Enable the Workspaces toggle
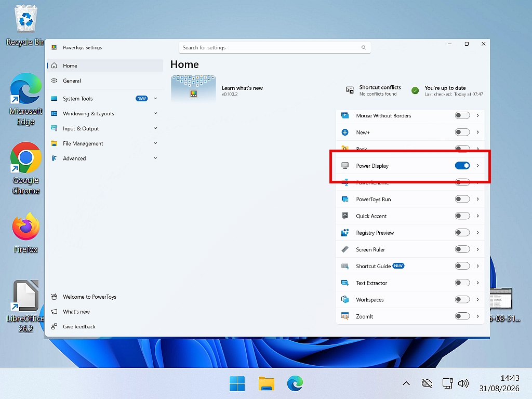Image resolution: width=532 pixels, height=399 pixels. pos(462,300)
